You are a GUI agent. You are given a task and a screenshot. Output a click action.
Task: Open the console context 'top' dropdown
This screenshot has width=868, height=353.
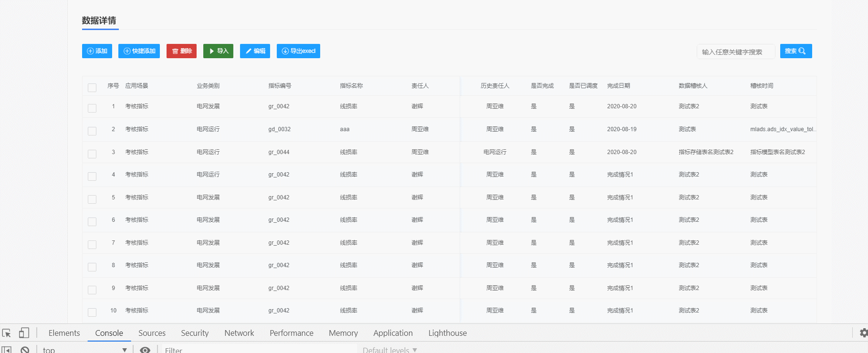pyautogui.click(x=84, y=350)
